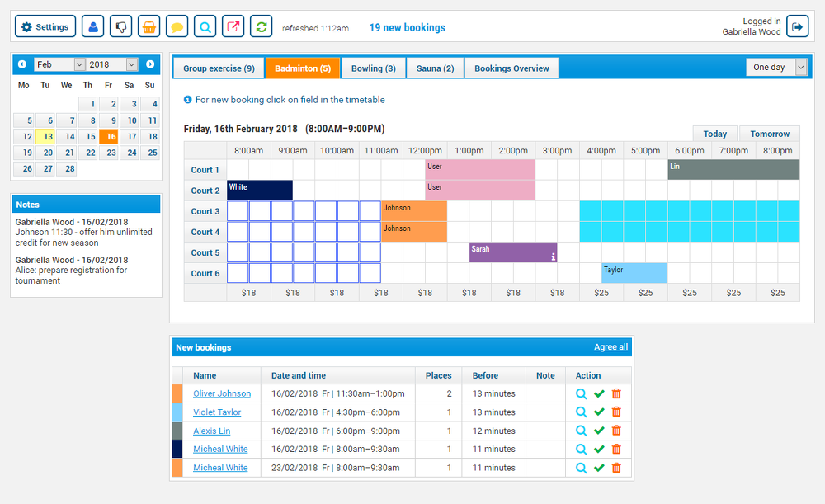
Task: Open the month dropdown showing Feb
Action: (59, 64)
